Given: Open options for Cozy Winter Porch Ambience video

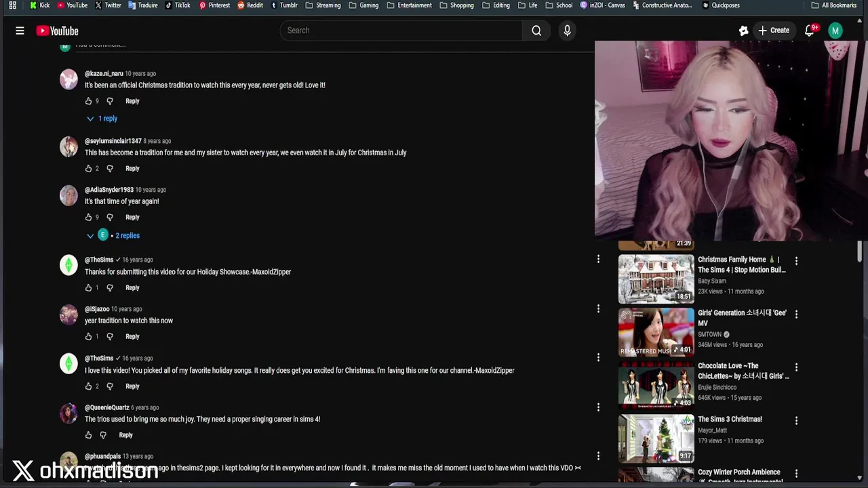Looking at the screenshot, I should pos(796,473).
